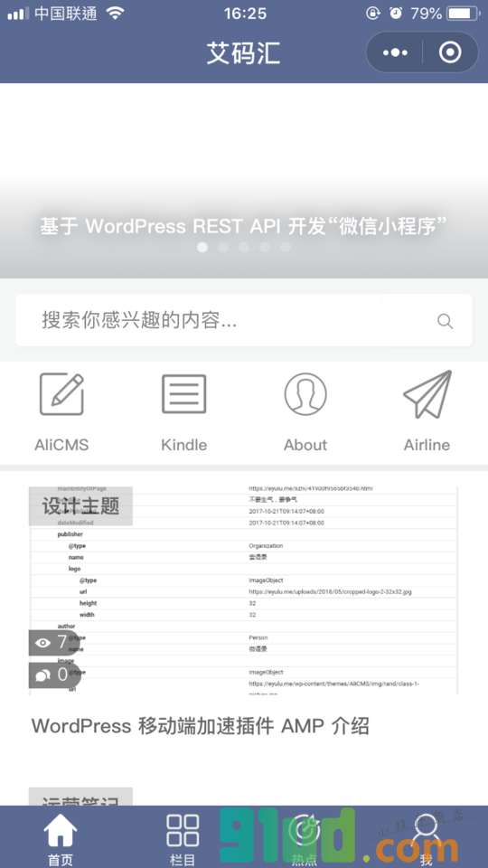Open the mini program more options menu
The image size is (488, 868).
pos(395,52)
